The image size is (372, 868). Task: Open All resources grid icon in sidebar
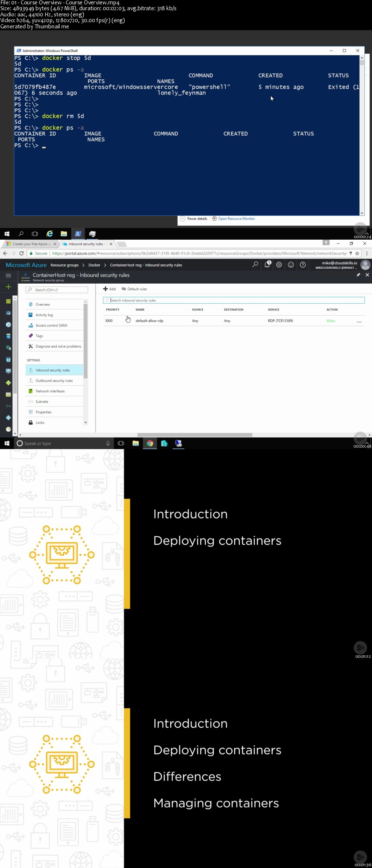pyautogui.click(x=8, y=301)
